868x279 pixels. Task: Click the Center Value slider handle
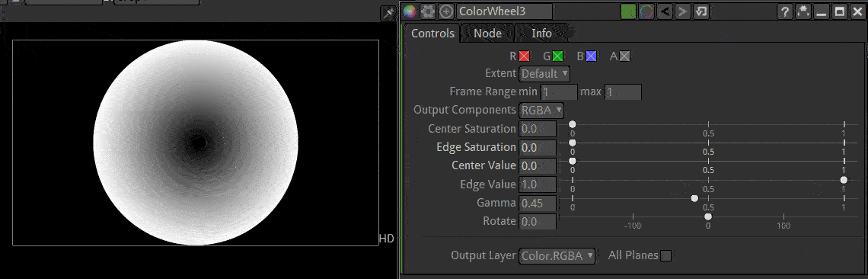[573, 161]
